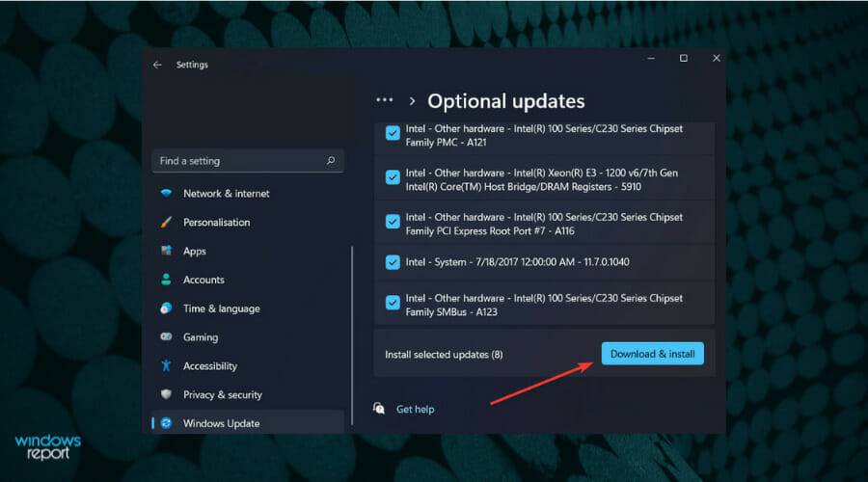
Task: Click the Accessibility figure icon
Action: (x=166, y=365)
